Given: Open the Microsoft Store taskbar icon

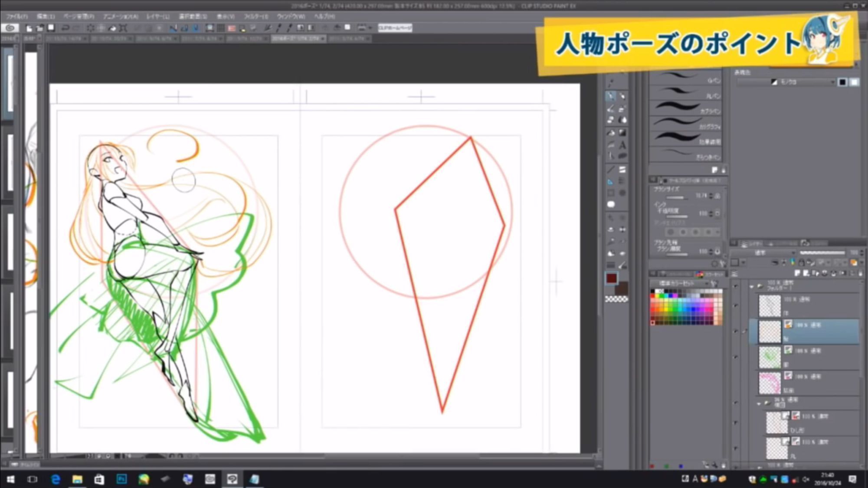Looking at the screenshot, I should click(x=99, y=479).
